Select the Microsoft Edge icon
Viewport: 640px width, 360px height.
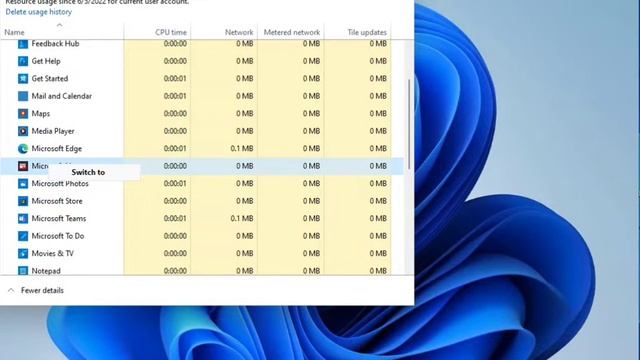coord(23,149)
